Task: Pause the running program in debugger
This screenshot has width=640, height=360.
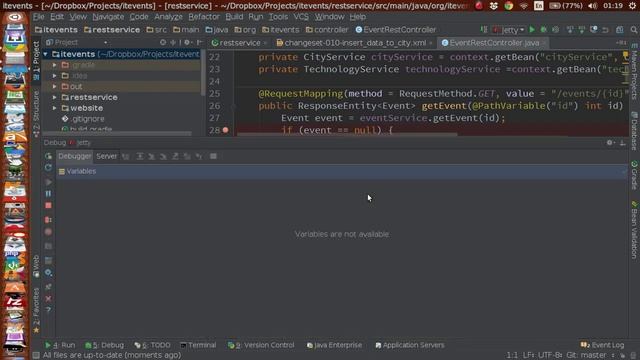Action: 48,193
